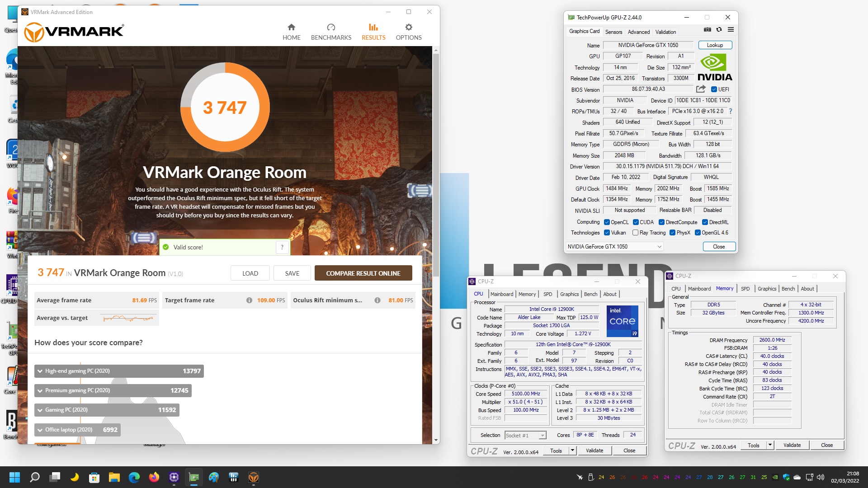868x488 pixels.
Task: Toggle the OpenGL 4.6 checkbox
Action: (698, 233)
